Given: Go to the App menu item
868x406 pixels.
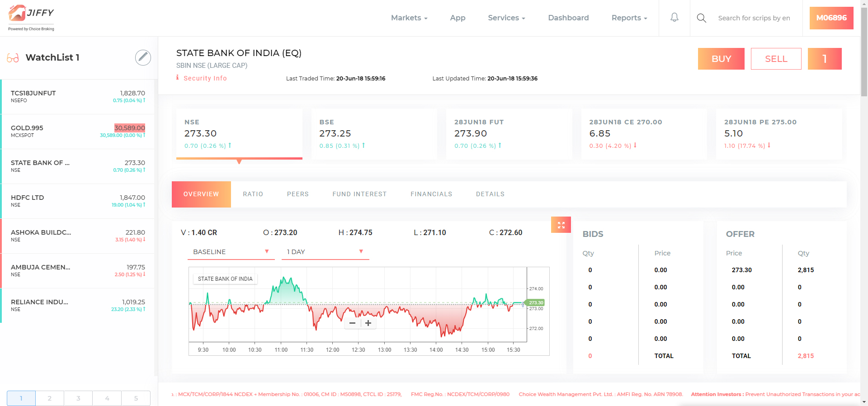Looking at the screenshot, I should (458, 18).
